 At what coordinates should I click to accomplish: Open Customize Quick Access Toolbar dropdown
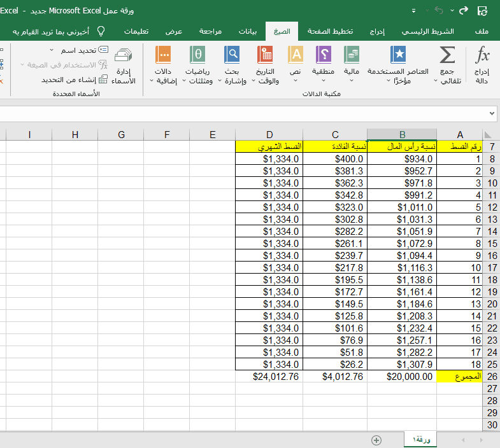413,11
